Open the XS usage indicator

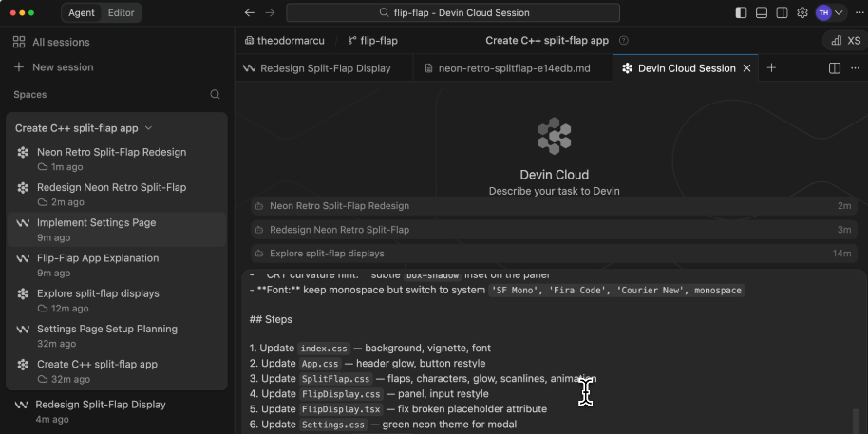846,41
